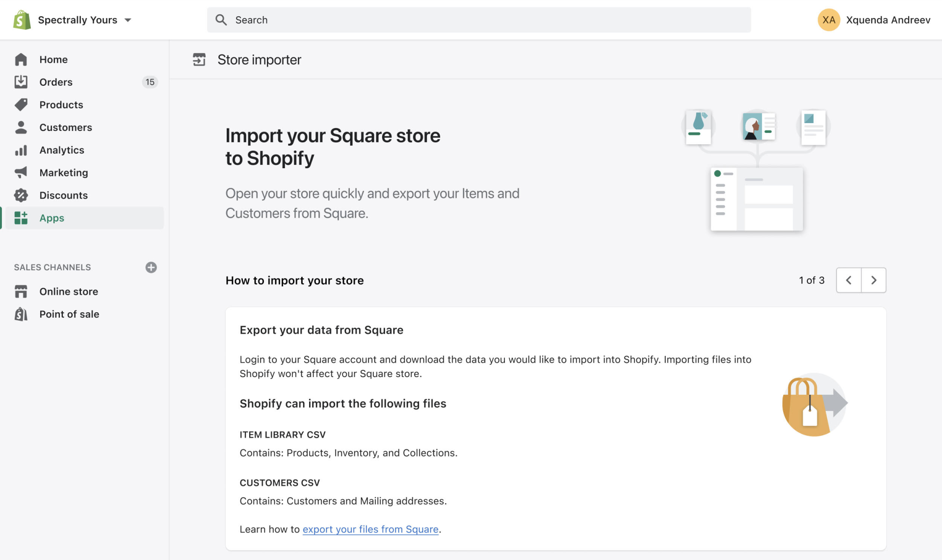Open the Home section via house icon

[x=21, y=59]
